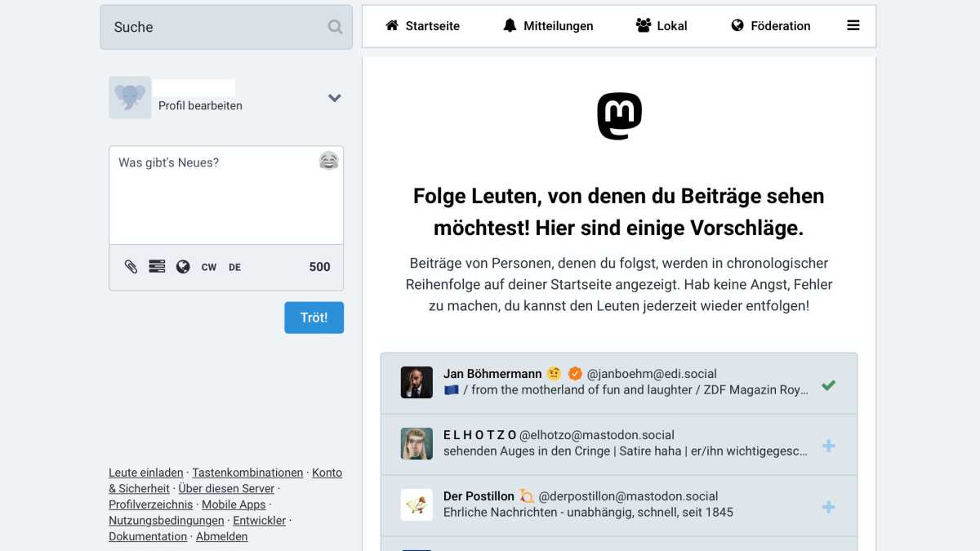Viewport: 980px width, 551px height.
Task: Open Mobile Apps link
Action: pos(234,504)
